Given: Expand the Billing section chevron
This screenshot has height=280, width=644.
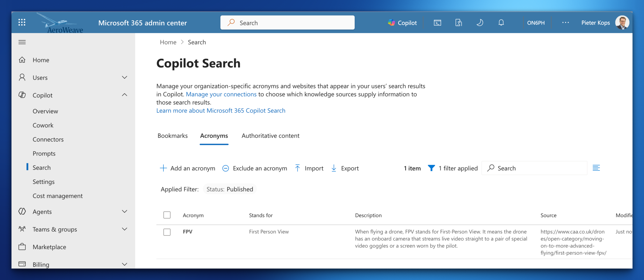Looking at the screenshot, I should tap(125, 264).
